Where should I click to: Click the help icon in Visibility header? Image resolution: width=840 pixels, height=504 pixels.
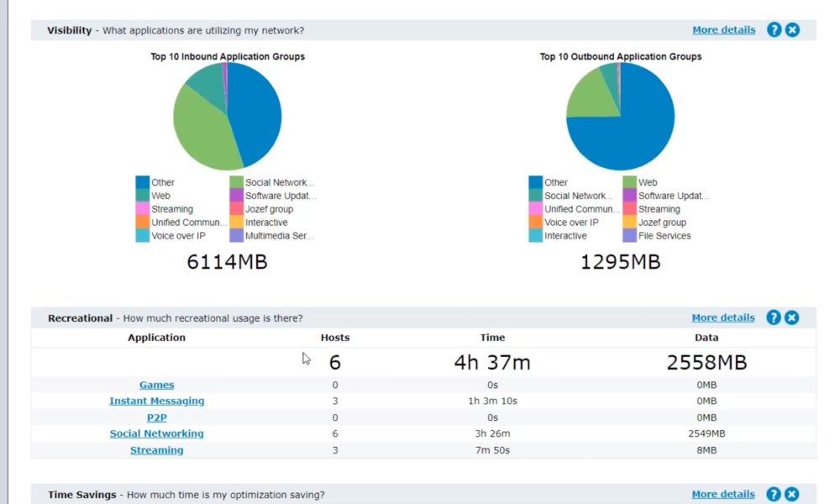pos(774,30)
